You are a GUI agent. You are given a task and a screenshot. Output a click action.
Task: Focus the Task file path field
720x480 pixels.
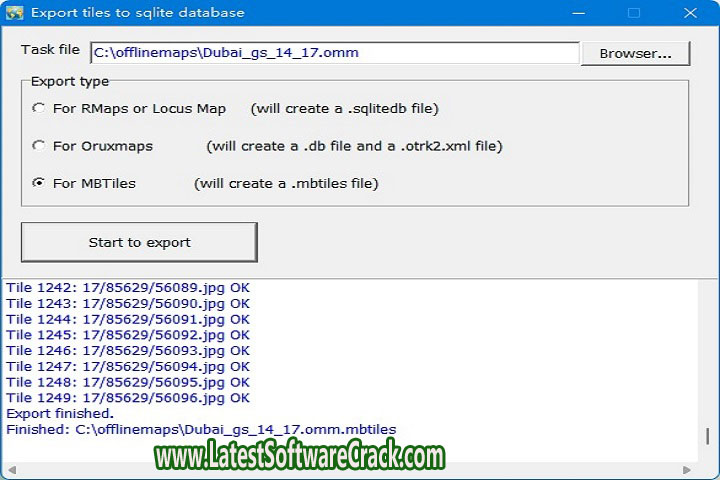pyautogui.click(x=334, y=53)
